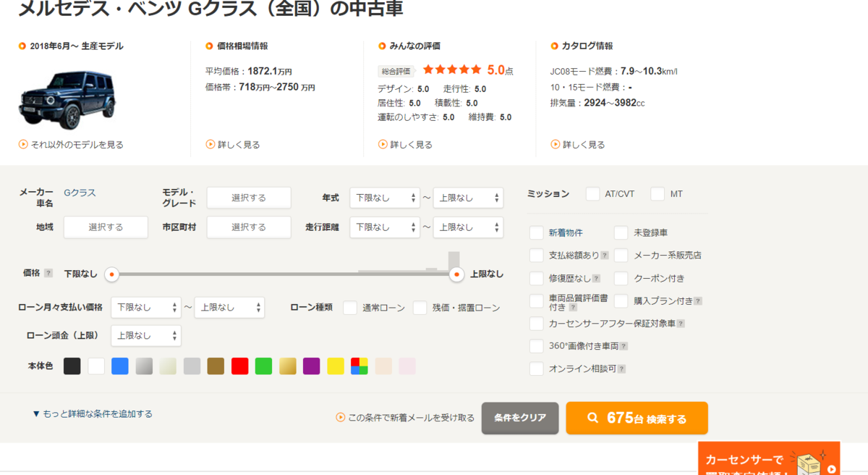The image size is (868, 475).
Task: Open help icon next to 価格 label
Action: [x=48, y=273]
